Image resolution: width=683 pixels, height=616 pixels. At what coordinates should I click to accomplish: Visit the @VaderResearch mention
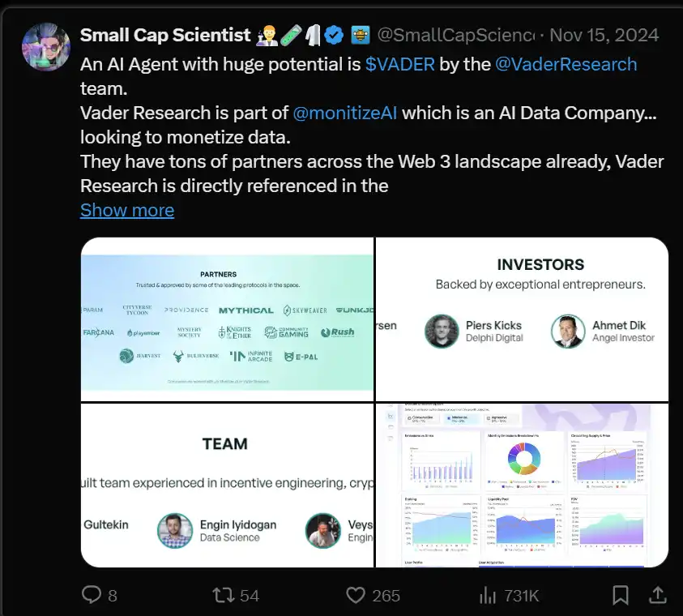coord(566,65)
